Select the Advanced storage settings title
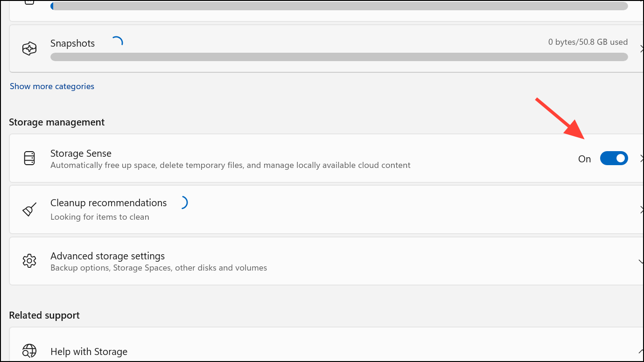The width and height of the screenshot is (644, 362). [107, 256]
